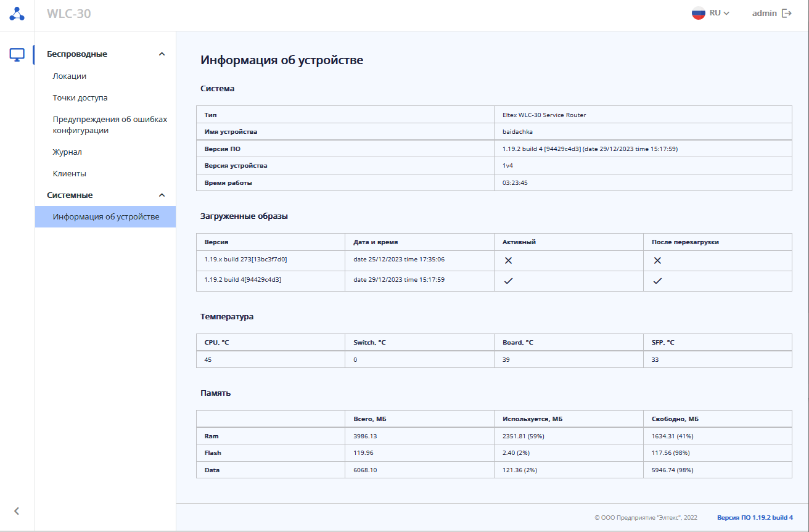This screenshot has height=532, width=809.
Task: Click the Версия ПО 1.19.2 build 4 footer link
Action: (755, 518)
